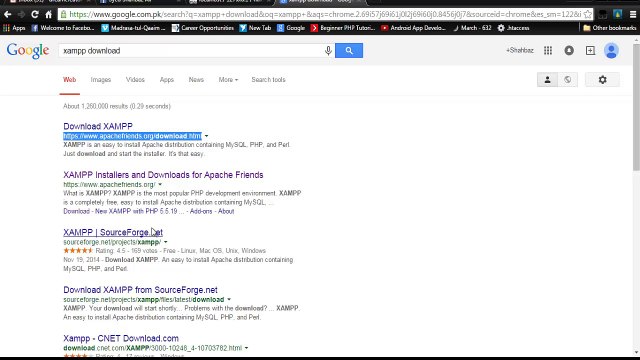Image resolution: width=640 pixels, height=360 pixels.
Task: Open Career Opportunities bookmark
Action: [x=203, y=28]
